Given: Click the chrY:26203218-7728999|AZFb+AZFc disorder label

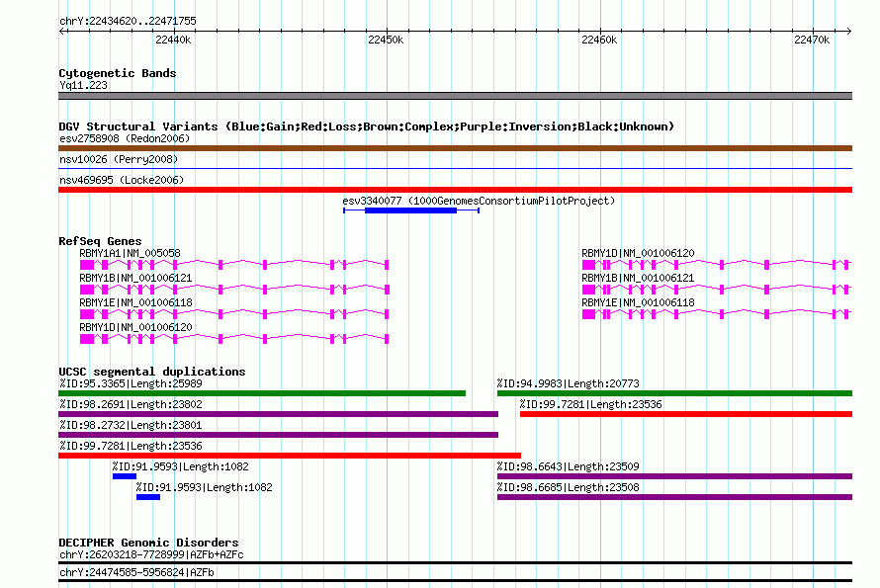Looking at the screenshot, I should tap(151, 555).
